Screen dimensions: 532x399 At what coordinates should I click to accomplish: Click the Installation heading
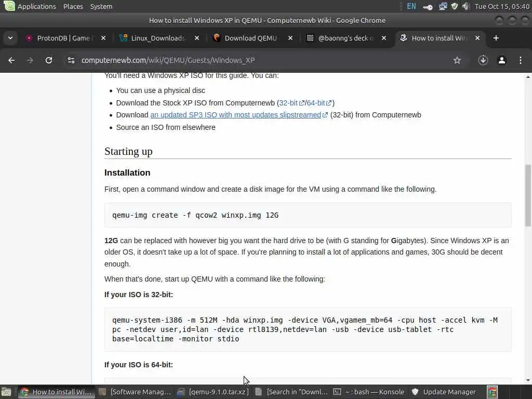pyautogui.click(x=127, y=172)
